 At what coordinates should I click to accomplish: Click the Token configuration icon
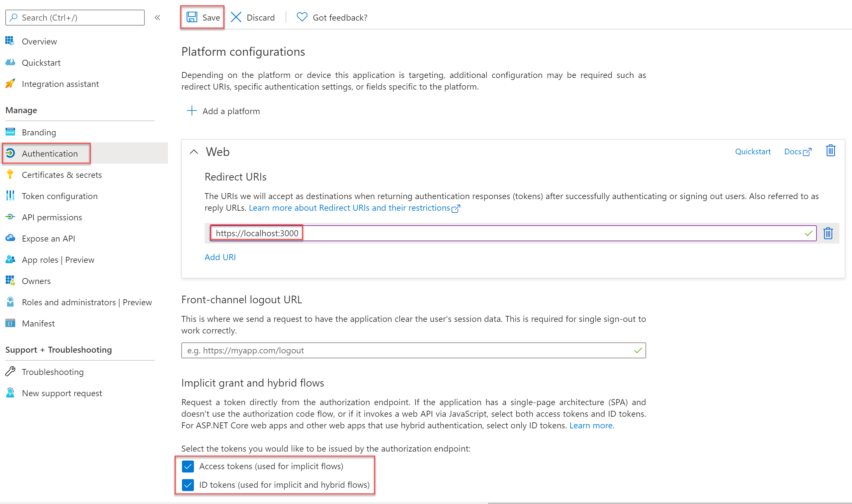(11, 196)
